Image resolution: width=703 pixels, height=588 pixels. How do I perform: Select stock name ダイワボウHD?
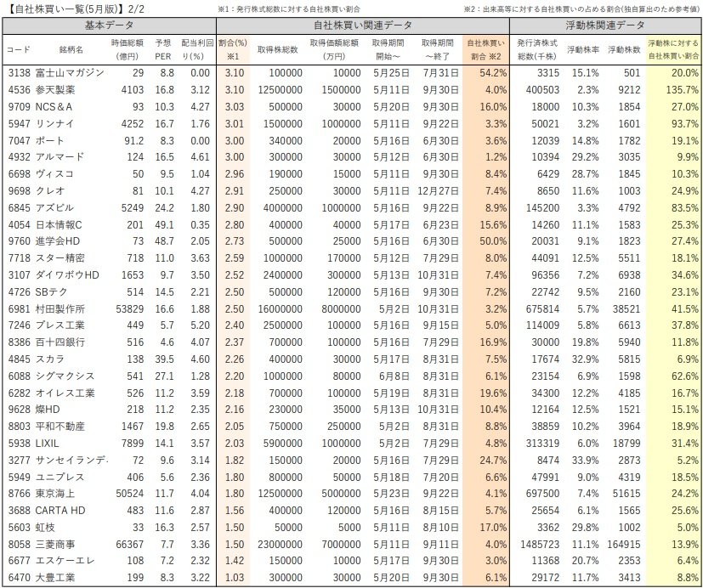[x=67, y=274]
